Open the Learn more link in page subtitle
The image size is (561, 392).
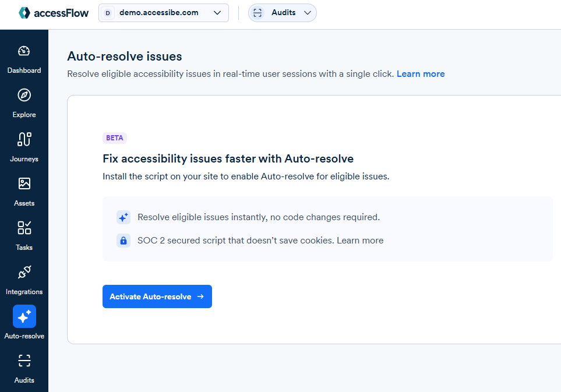tap(421, 73)
